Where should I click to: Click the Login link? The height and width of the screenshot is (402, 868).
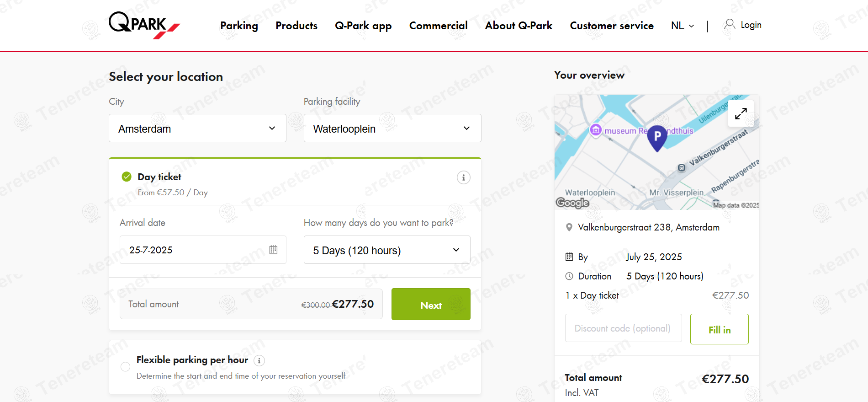[743, 25]
